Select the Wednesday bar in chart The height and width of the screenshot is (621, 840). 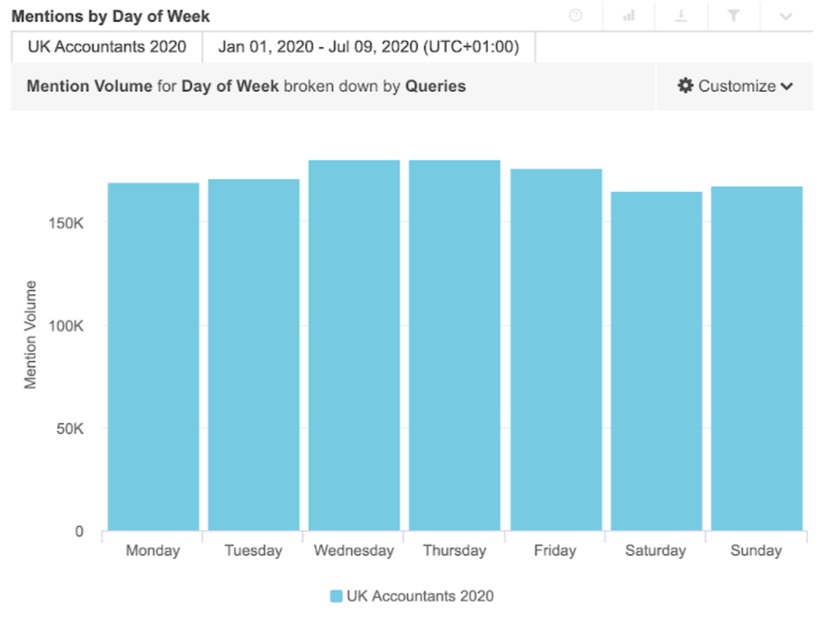354,345
